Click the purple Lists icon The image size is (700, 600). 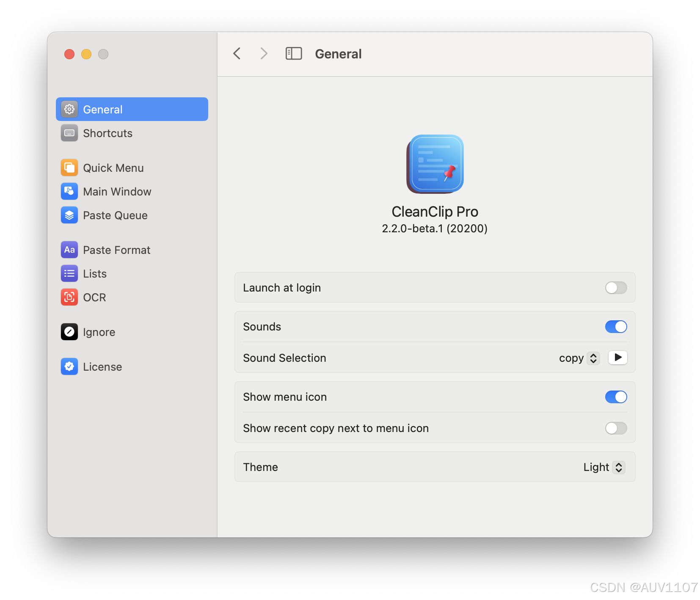[69, 273]
